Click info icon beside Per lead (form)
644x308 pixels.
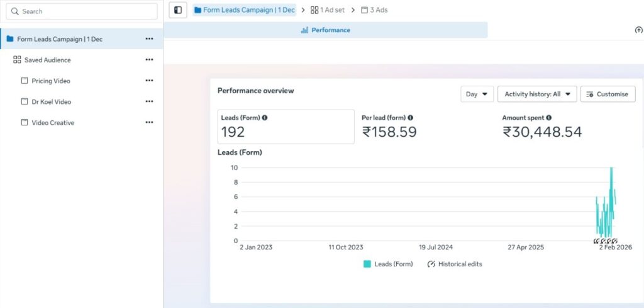(411, 118)
